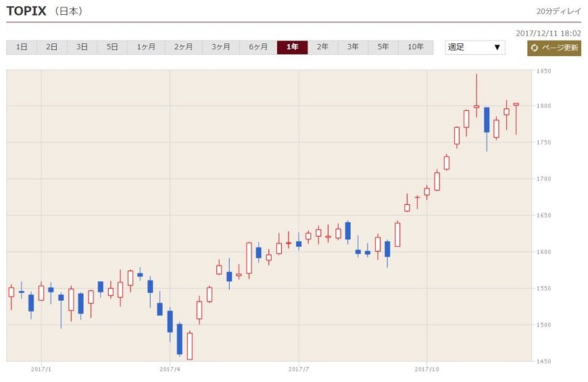Display the 5年 chart range
The width and height of the screenshot is (588, 382).
(x=383, y=47)
